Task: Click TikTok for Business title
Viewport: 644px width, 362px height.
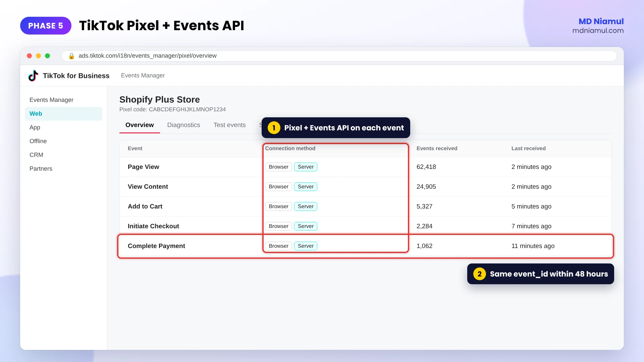Action: pyautogui.click(x=76, y=76)
